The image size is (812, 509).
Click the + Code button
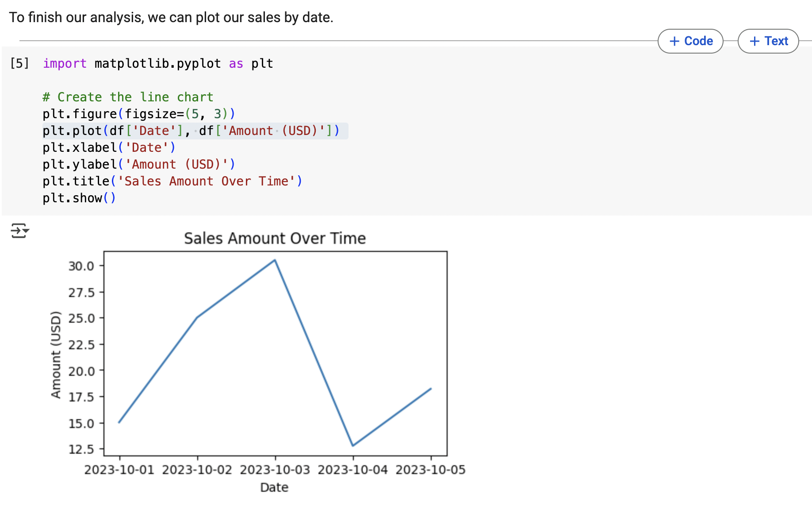coord(690,41)
